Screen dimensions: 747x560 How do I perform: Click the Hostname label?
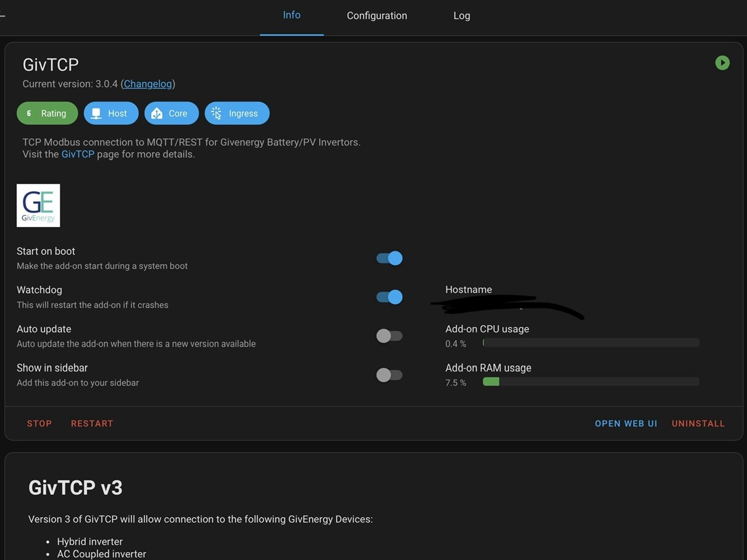click(469, 289)
